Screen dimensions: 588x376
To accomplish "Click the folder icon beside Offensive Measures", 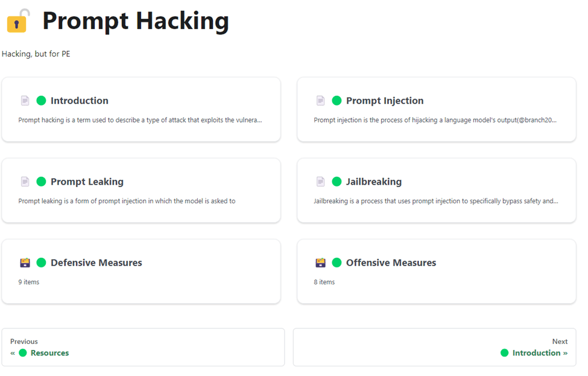I will point(321,263).
